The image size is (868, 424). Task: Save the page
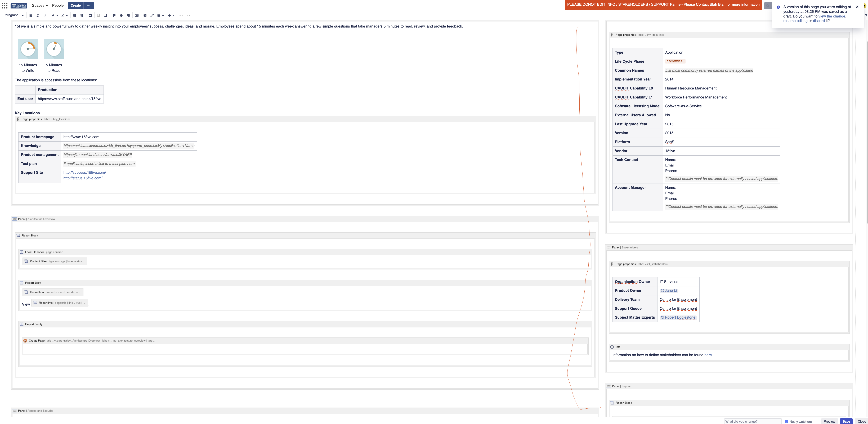(x=846, y=421)
